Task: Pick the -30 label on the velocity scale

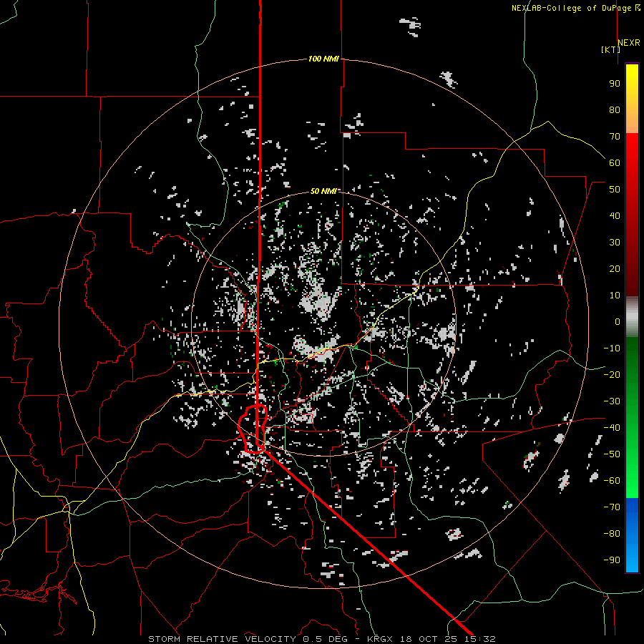Action: pos(612,401)
